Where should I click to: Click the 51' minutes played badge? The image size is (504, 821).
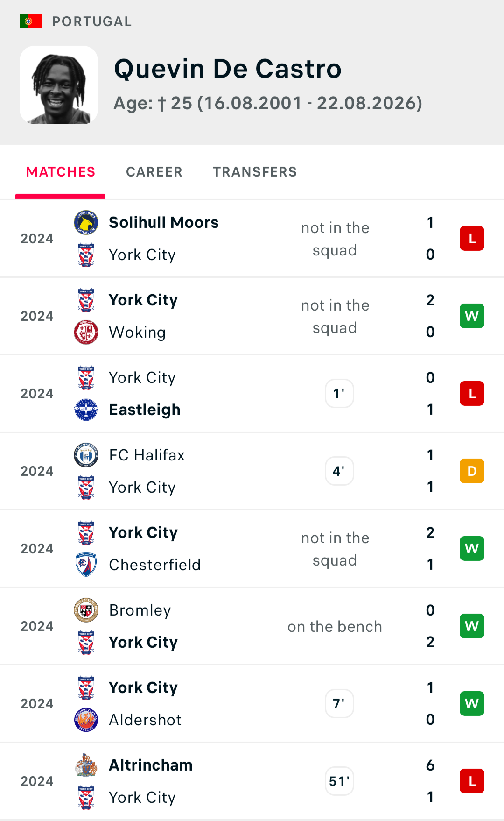(x=339, y=781)
